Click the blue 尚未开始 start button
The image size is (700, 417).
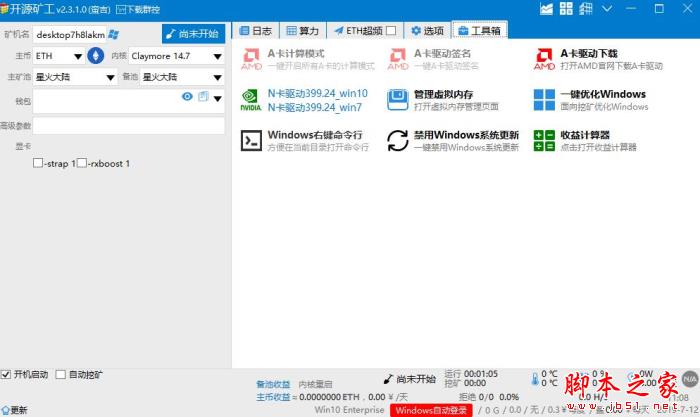[x=193, y=33]
